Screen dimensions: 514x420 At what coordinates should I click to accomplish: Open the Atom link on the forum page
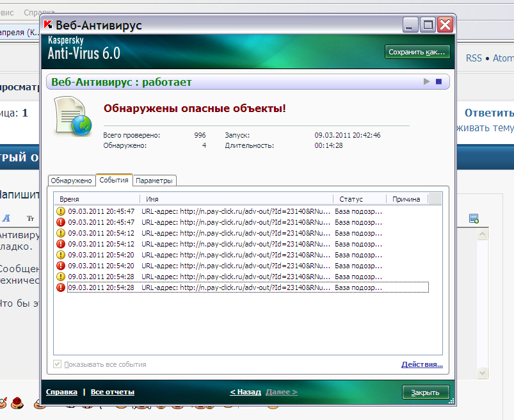tap(503, 58)
